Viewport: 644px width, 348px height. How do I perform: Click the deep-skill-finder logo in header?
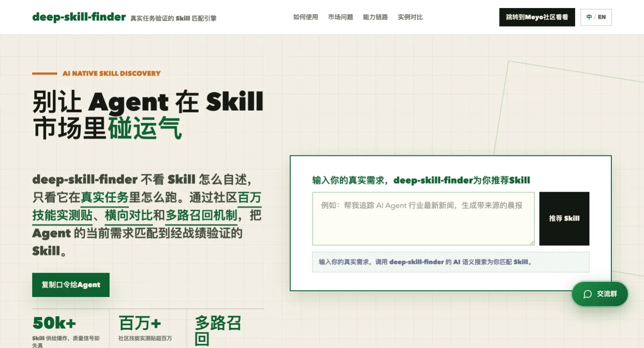point(79,17)
